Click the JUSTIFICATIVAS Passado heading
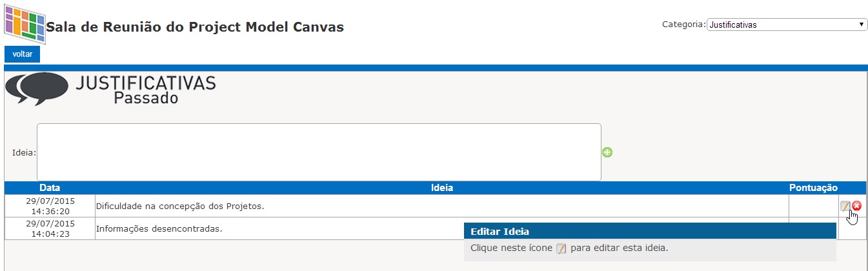This screenshot has height=271, width=868. [146, 90]
